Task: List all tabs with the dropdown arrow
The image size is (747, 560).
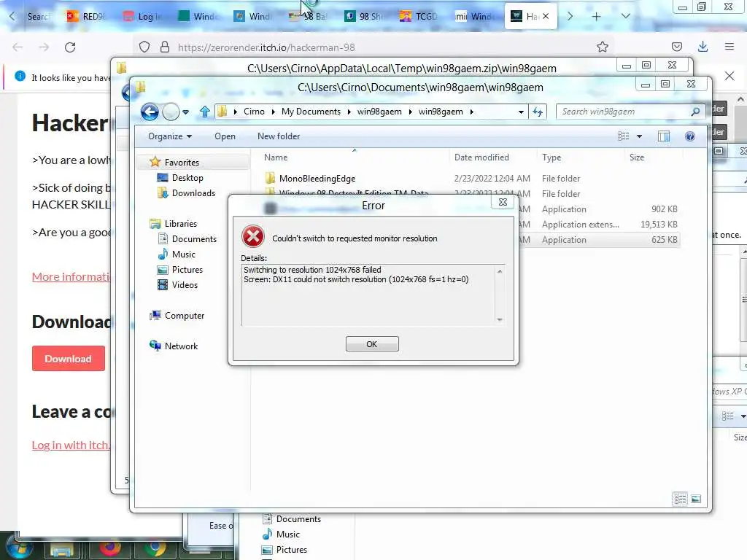Action: pos(625,16)
